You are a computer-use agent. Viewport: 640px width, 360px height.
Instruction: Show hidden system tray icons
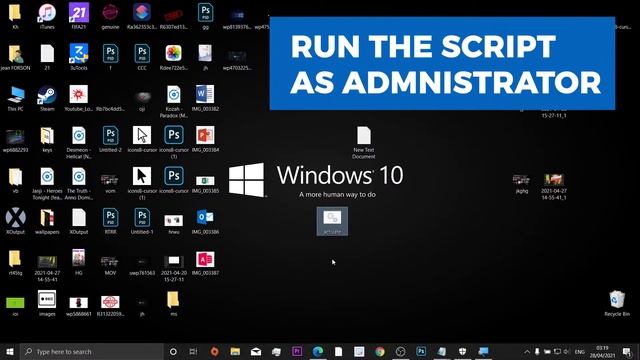527,351
